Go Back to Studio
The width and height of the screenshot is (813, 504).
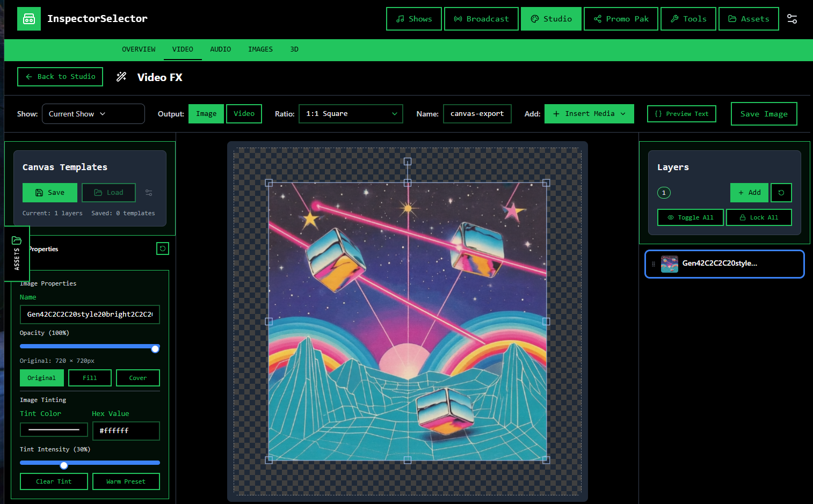pos(60,77)
